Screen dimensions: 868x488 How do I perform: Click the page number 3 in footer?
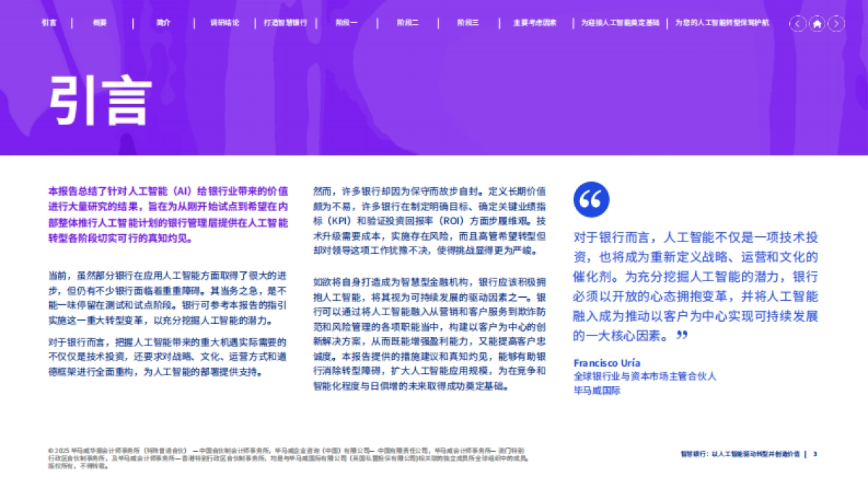point(816,454)
